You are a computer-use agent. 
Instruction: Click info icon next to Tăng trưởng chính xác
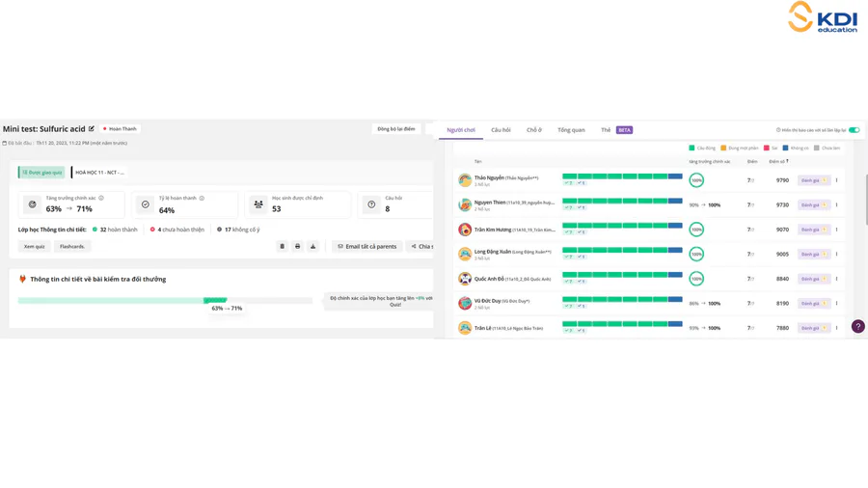click(x=101, y=198)
